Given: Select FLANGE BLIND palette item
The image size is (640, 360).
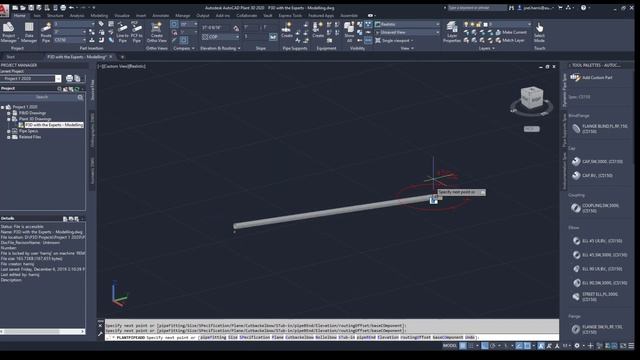Looking at the screenshot, I should coord(600,129).
